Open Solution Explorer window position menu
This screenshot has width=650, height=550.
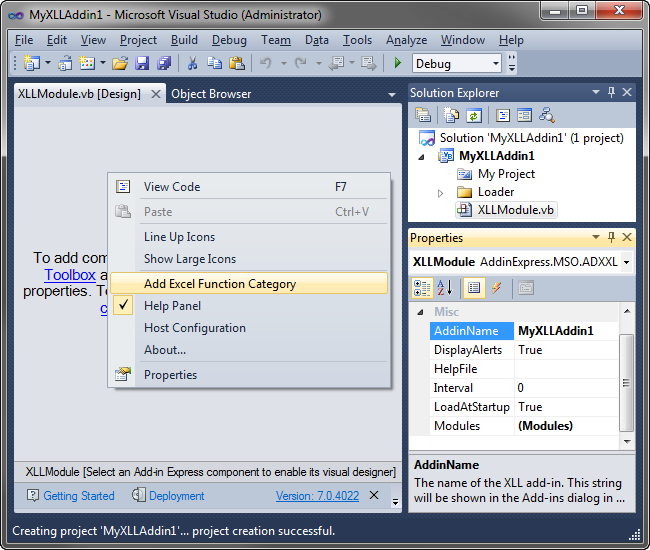[596, 92]
